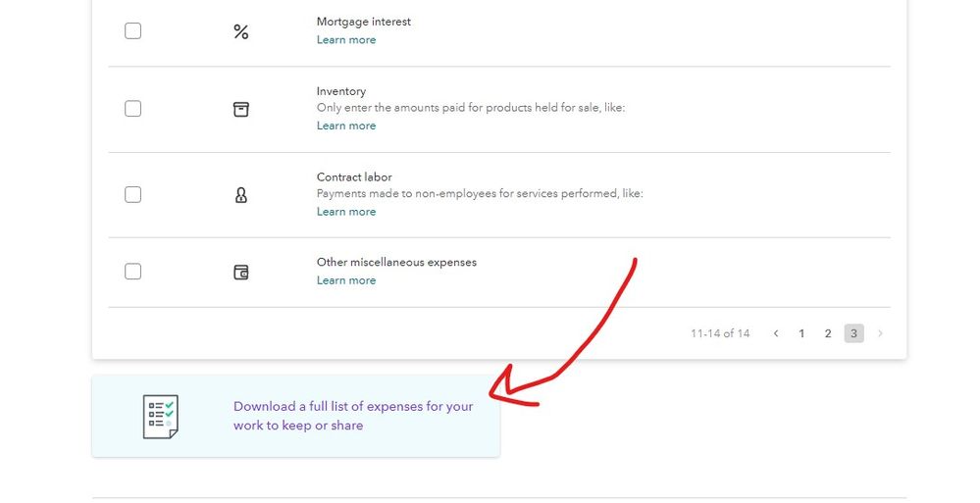Download a full list of expenses
The image size is (980, 503).
(x=353, y=416)
